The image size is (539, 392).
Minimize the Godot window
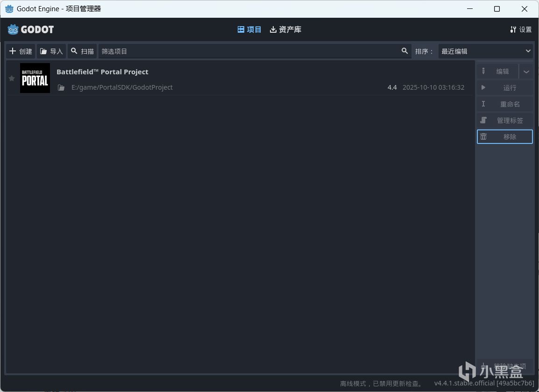470,8
